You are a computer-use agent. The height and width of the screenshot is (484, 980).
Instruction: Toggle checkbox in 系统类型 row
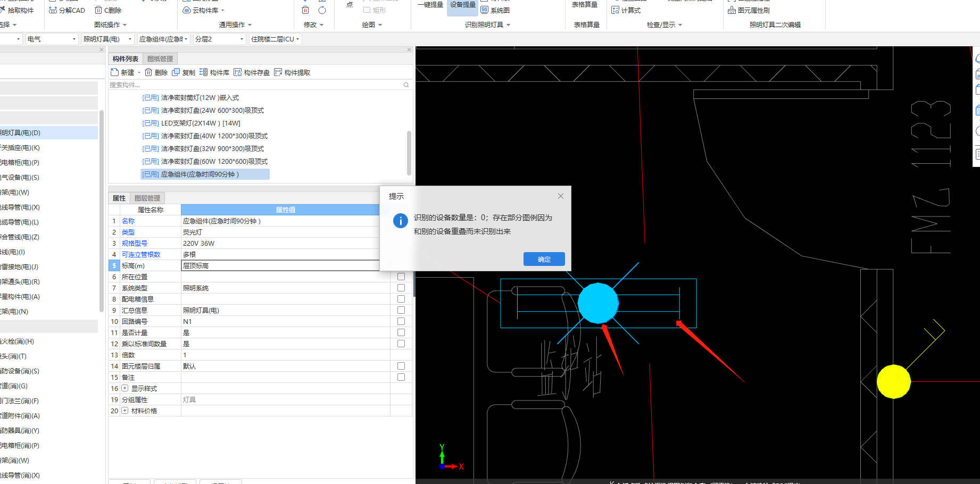coord(401,288)
